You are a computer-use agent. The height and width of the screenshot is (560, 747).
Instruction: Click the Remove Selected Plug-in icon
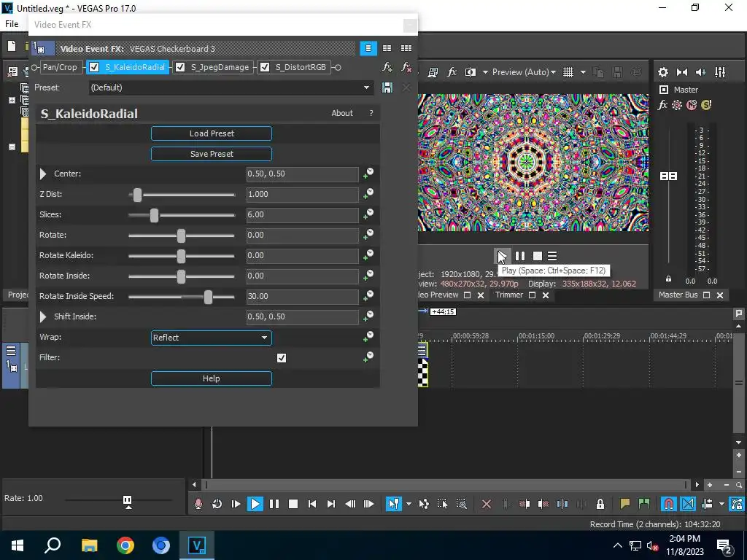point(406,67)
